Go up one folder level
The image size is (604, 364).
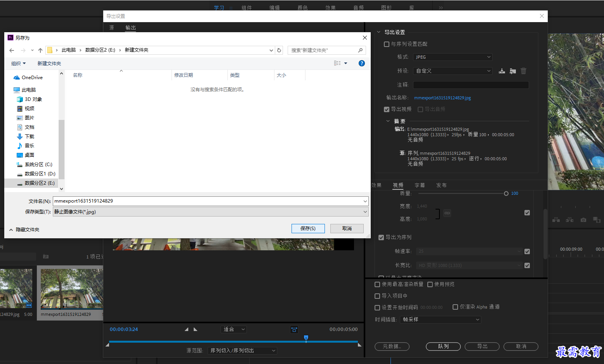[40, 50]
